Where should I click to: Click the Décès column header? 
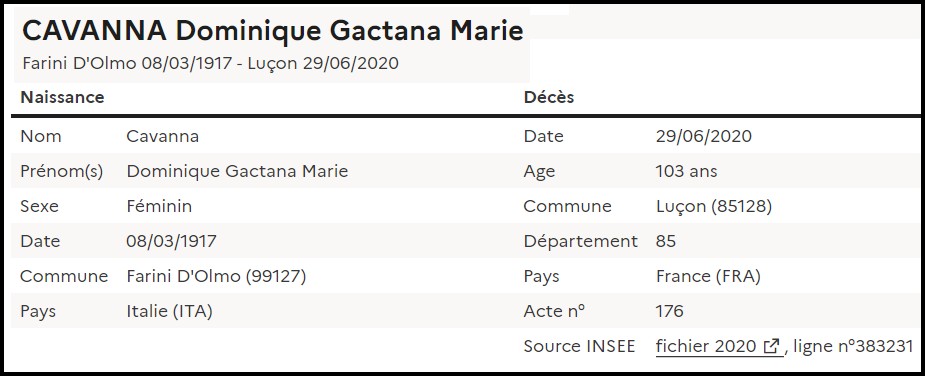point(549,97)
